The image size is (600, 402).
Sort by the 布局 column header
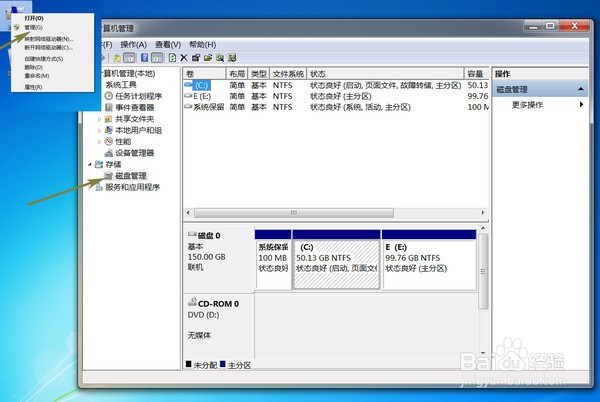pyautogui.click(x=237, y=74)
